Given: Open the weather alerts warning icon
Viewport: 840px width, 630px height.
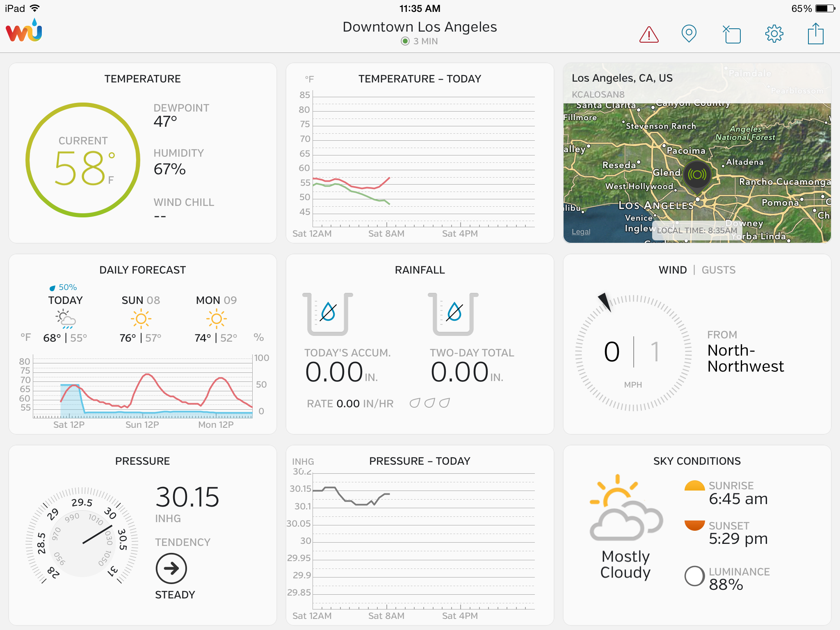Looking at the screenshot, I should click(x=649, y=34).
